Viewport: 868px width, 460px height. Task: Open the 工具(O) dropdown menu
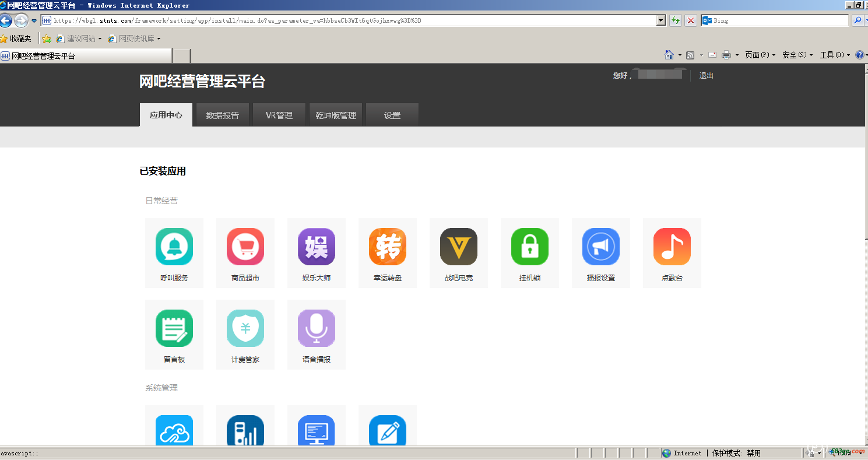point(834,55)
